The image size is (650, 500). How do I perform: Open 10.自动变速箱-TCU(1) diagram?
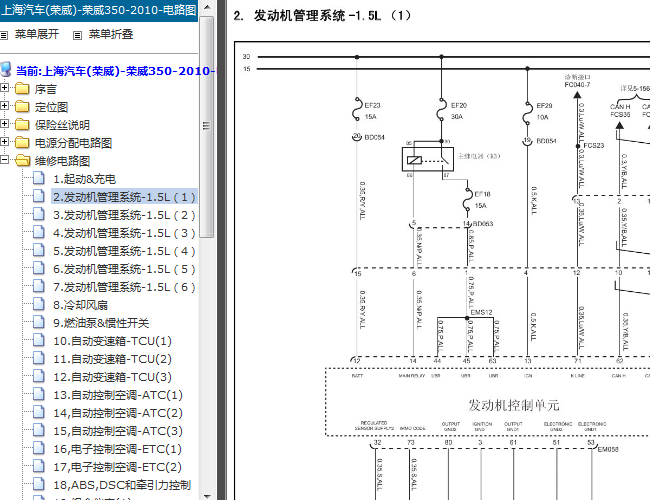pyautogui.click(x=112, y=341)
